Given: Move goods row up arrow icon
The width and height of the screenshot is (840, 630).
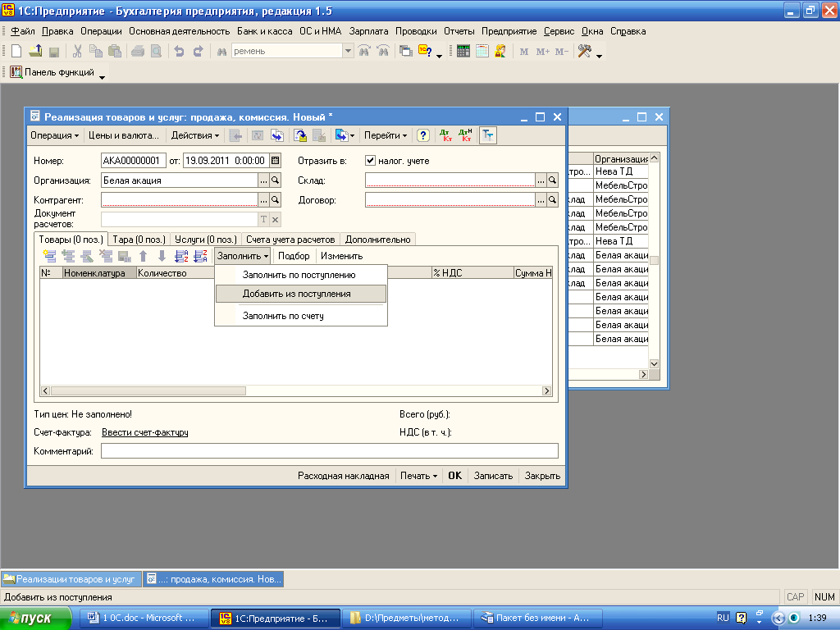Looking at the screenshot, I should pyautogui.click(x=143, y=256).
